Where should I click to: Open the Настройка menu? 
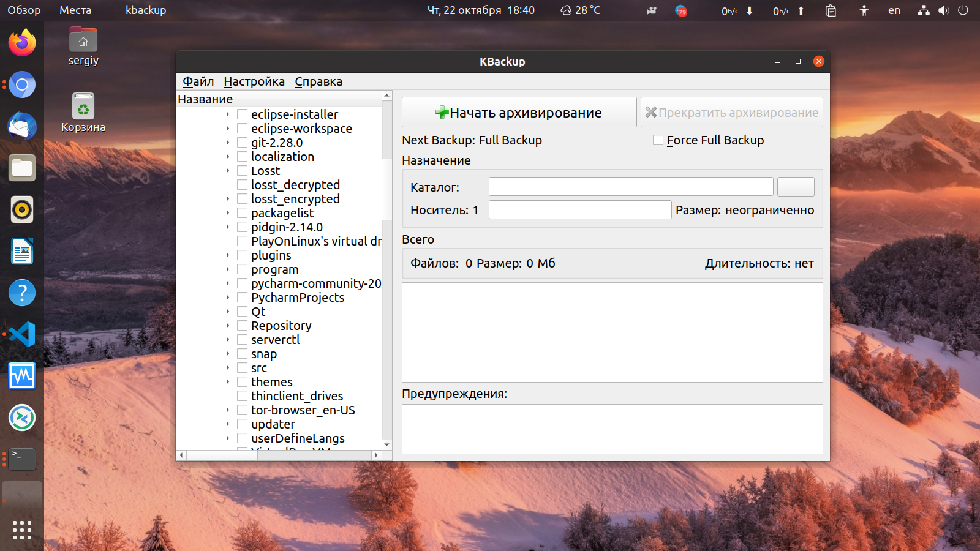tap(254, 81)
